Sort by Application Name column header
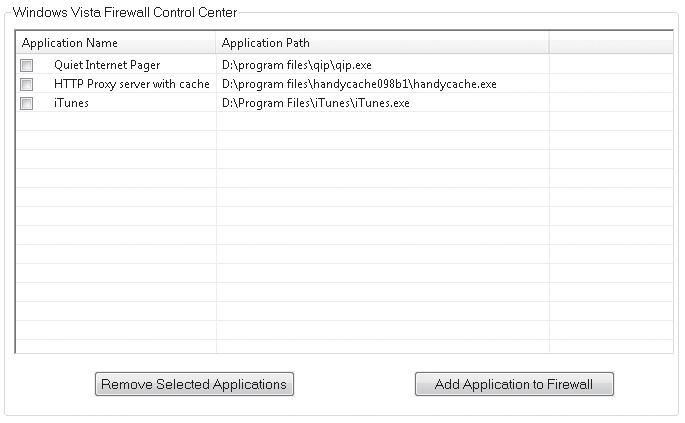The height and width of the screenshot is (423, 685). coord(116,43)
